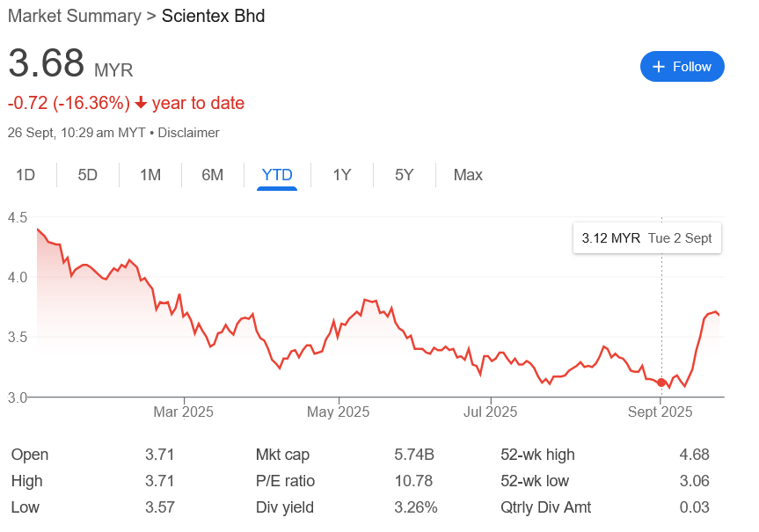Screen dimensions: 759x532
Task: Click the Mar 2025 axis label
Action: click(184, 412)
